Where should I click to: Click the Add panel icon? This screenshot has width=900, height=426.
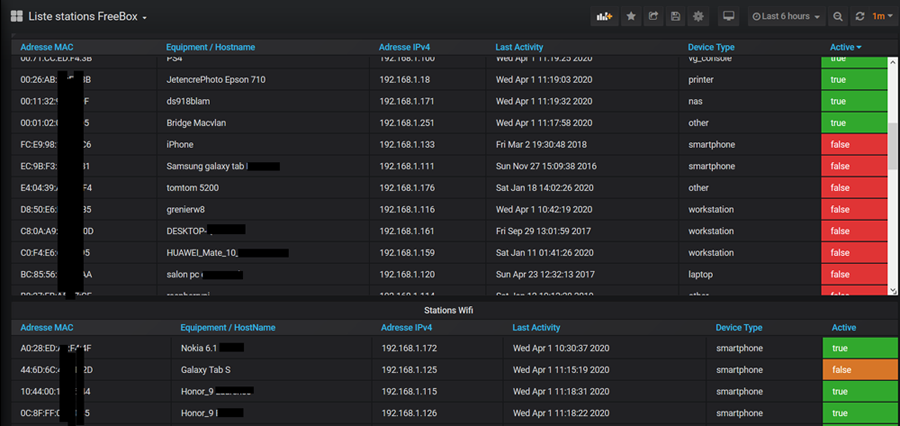(603, 17)
